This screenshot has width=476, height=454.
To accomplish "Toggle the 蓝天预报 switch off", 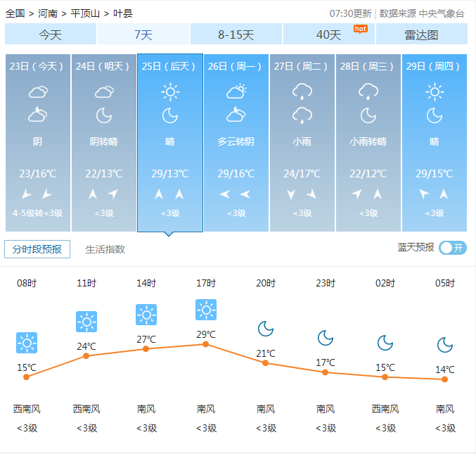I will coord(453,248).
